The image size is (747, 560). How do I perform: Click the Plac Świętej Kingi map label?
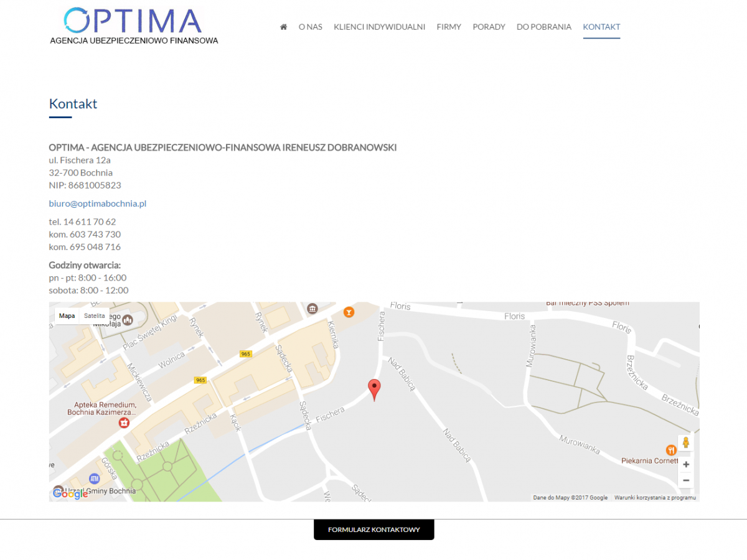pyautogui.click(x=150, y=333)
